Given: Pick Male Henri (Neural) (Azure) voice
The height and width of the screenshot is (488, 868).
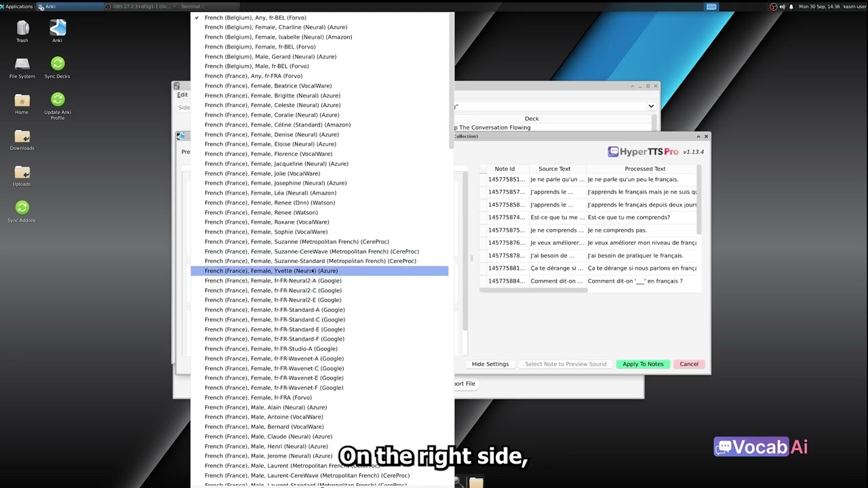Looking at the screenshot, I should click(x=319, y=447).
